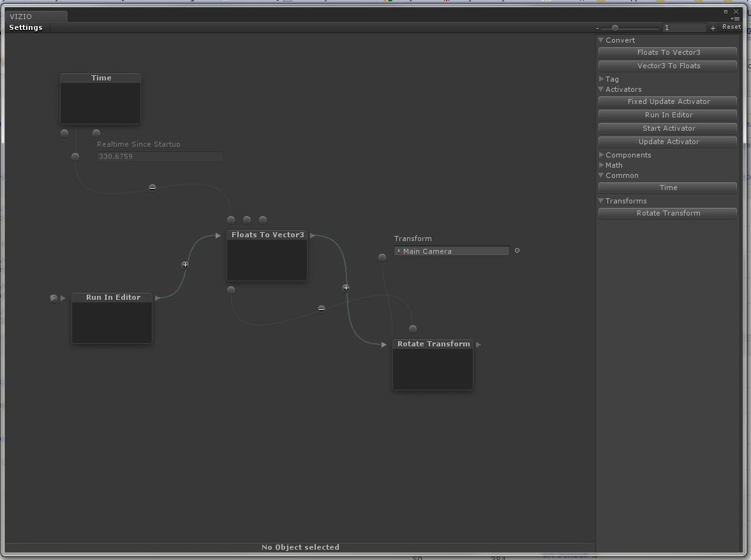
Task: Select the VIZIO tab
Action: [21, 17]
